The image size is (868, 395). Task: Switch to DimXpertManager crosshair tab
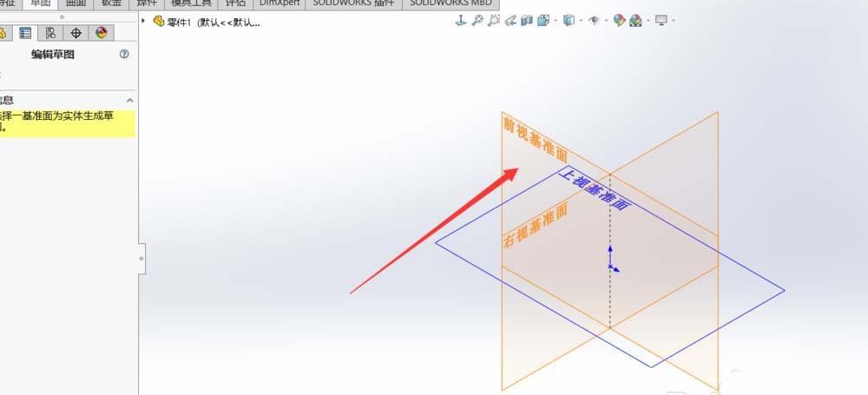coord(76,33)
